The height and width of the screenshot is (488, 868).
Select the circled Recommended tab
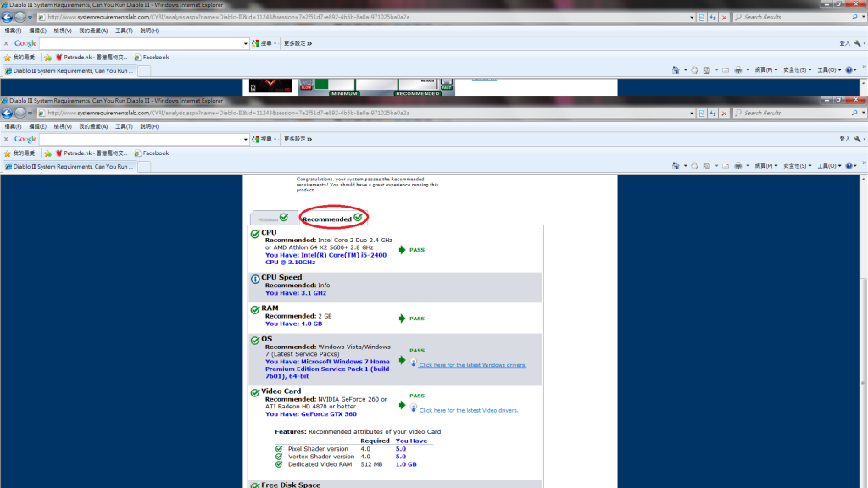[332, 219]
